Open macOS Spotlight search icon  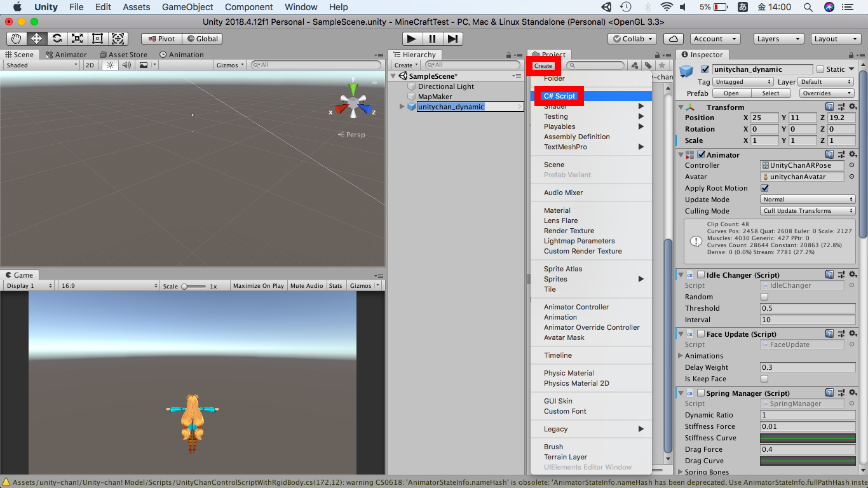point(808,7)
